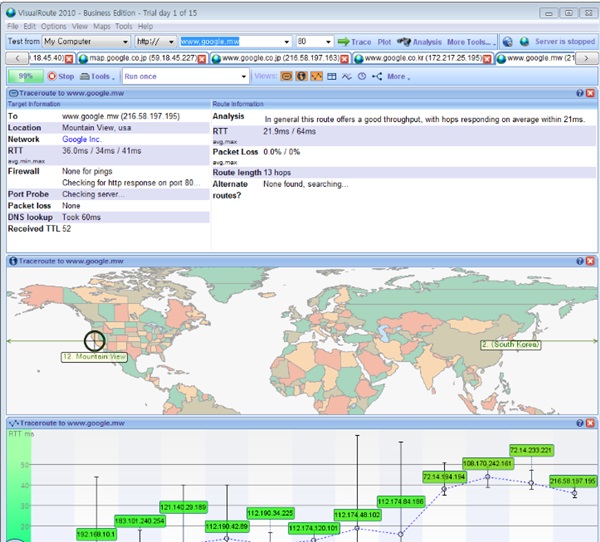Viewport: 600px width, 542px height.
Task: Switch to the www.google.co.jp tab
Action: click(x=280, y=59)
